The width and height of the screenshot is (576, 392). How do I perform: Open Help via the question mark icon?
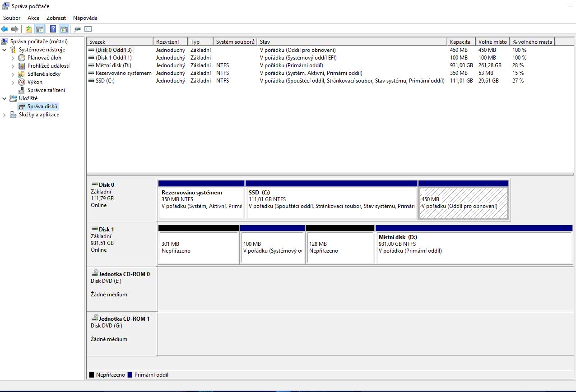[53, 29]
